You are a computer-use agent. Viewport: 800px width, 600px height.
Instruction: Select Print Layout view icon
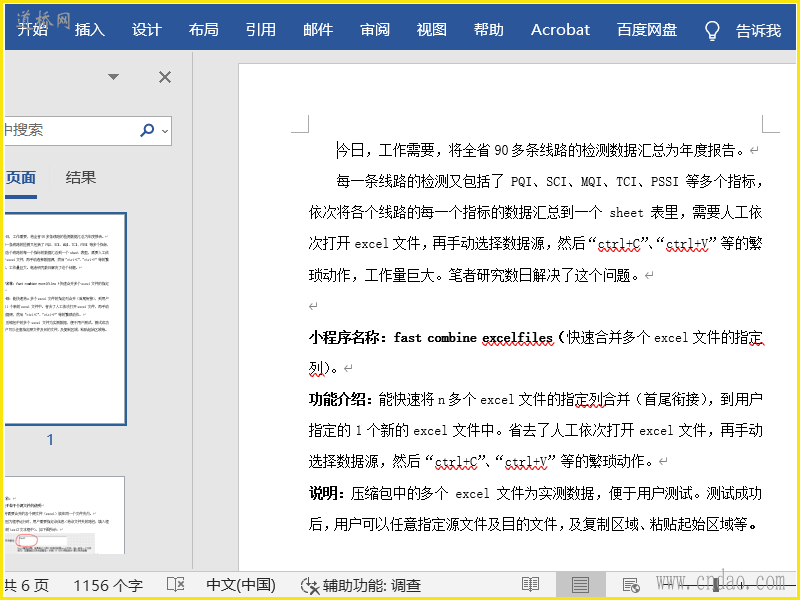click(x=580, y=585)
